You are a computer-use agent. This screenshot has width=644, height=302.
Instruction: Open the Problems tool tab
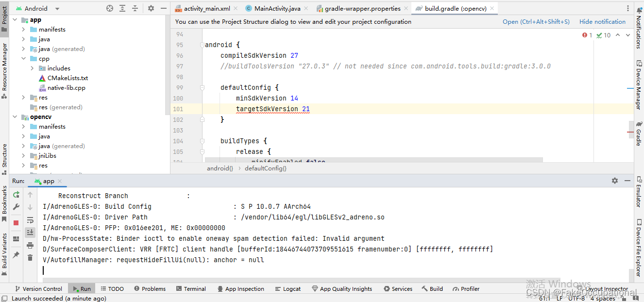click(x=150, y=288)
